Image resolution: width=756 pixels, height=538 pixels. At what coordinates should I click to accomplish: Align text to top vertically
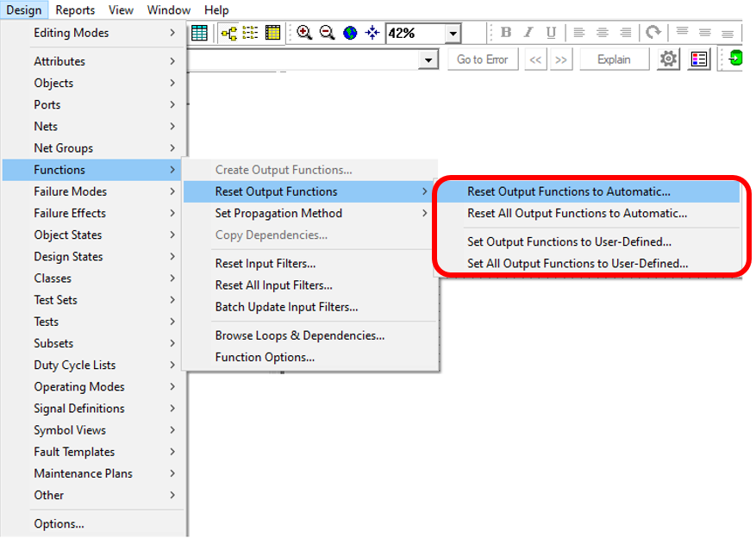click(682, 32)
